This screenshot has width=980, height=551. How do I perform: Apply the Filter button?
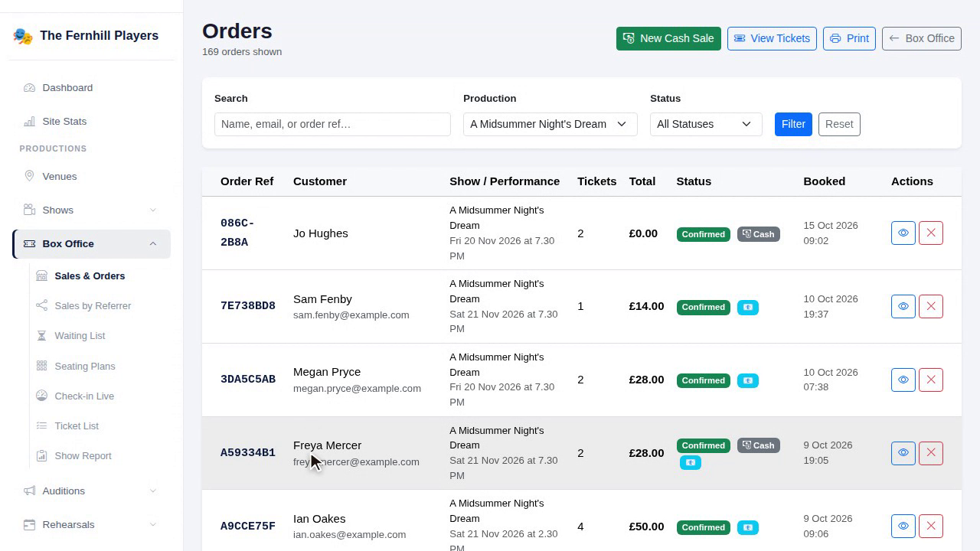tap(793, 124)
